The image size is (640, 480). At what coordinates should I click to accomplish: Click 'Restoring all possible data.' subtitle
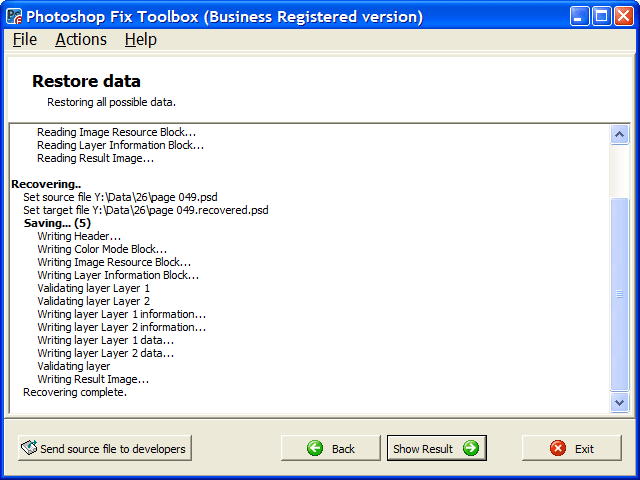click(111, 102)
